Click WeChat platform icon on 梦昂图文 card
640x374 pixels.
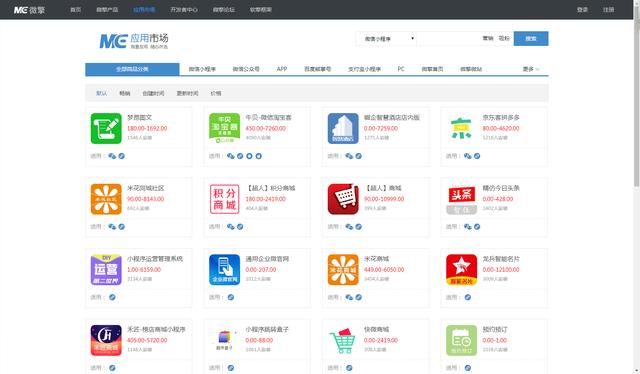[x=112, y=156]
